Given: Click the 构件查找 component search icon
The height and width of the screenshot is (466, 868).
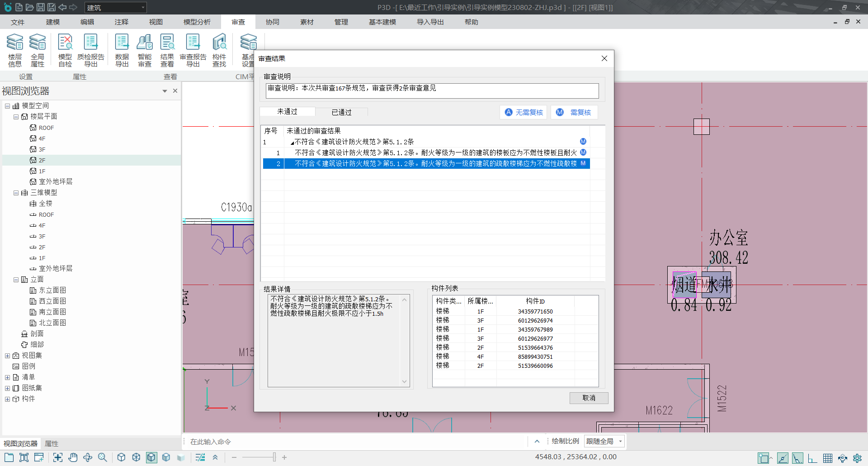Looking at the screenshot, I should pyautogui.click(x=219, y=50).
